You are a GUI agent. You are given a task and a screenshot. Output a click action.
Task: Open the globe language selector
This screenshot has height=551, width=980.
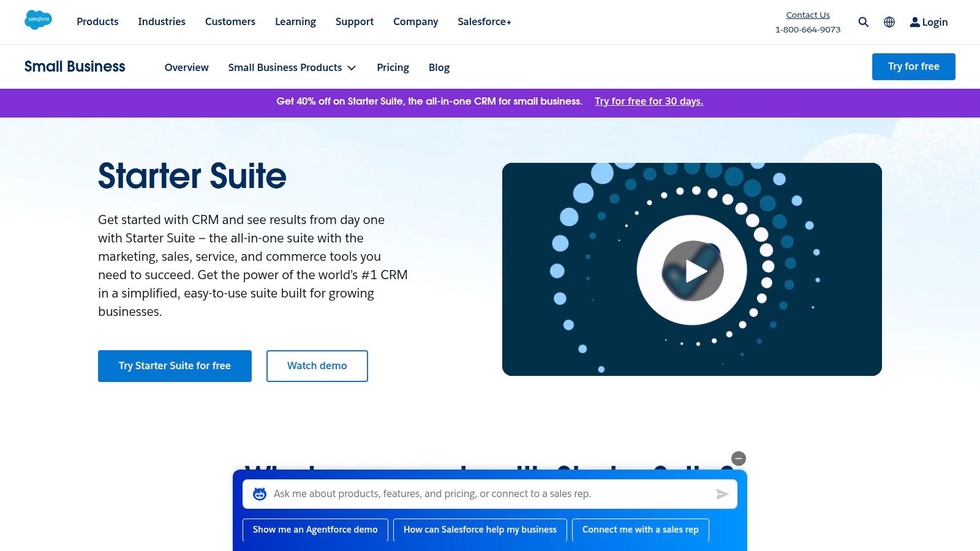[889, 22]
